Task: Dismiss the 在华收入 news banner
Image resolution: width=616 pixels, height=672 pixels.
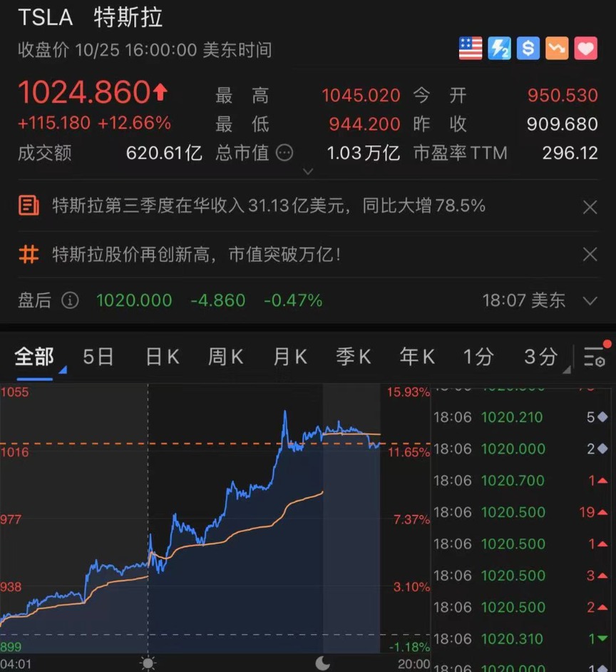Action: [590, 207]
